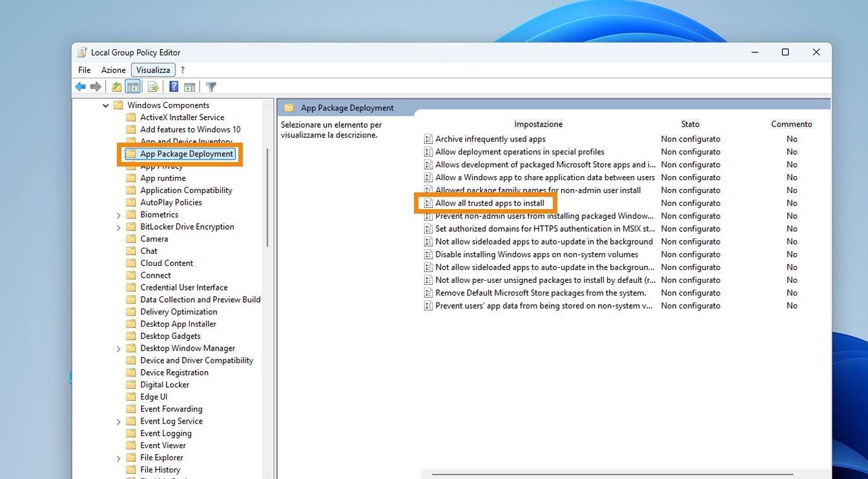Expand the File Explorer tree node
This screenshot has width=868, height=479.
119,458
